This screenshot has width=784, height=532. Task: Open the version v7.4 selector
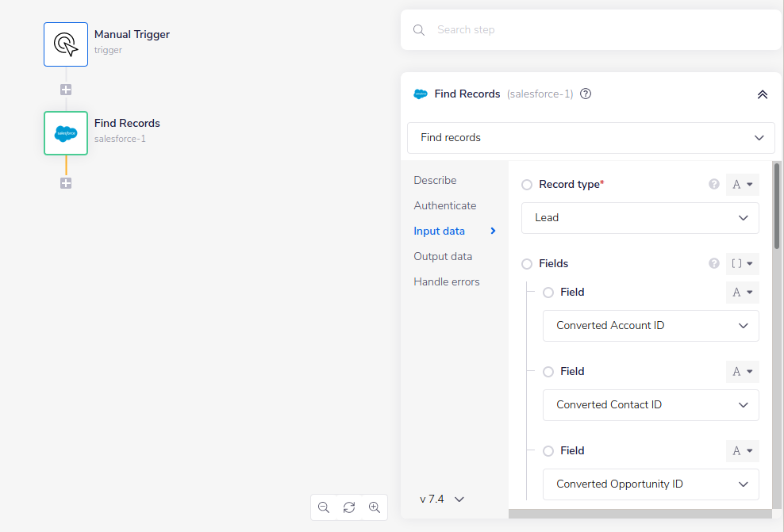[441, 499]
